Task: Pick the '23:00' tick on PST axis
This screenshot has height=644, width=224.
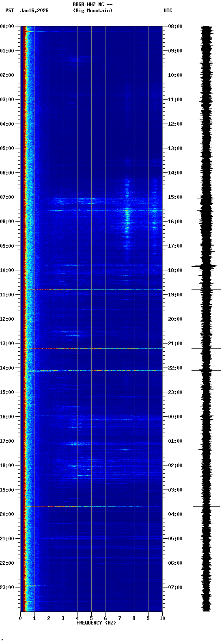Action: 7,587
